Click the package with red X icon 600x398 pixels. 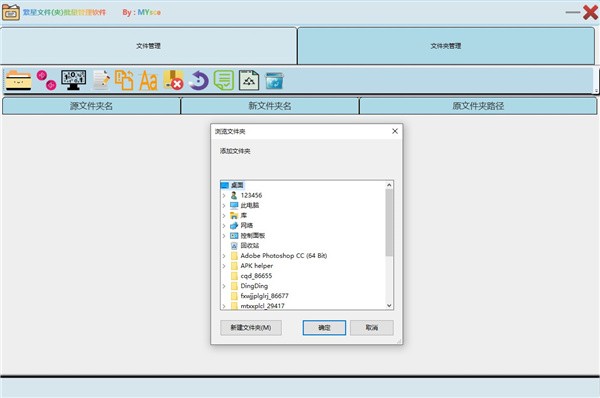173,80
